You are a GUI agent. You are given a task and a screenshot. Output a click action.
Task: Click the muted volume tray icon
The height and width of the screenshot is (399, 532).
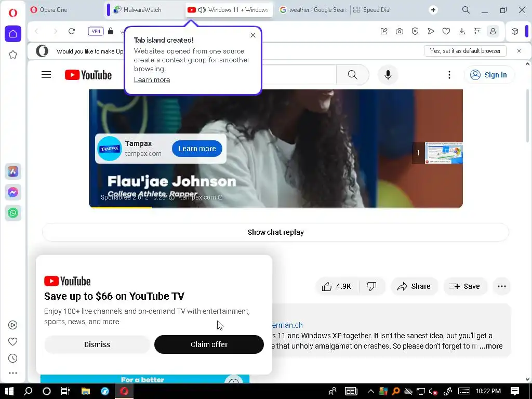(x=433, y=391)
